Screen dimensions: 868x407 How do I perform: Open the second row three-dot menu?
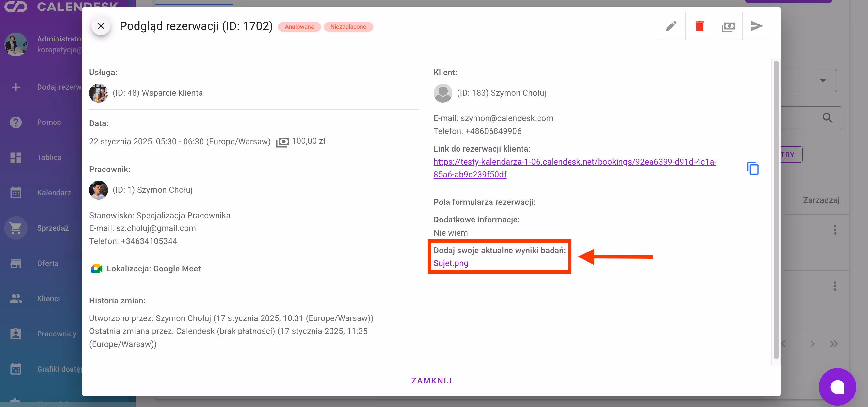[835, 286]
